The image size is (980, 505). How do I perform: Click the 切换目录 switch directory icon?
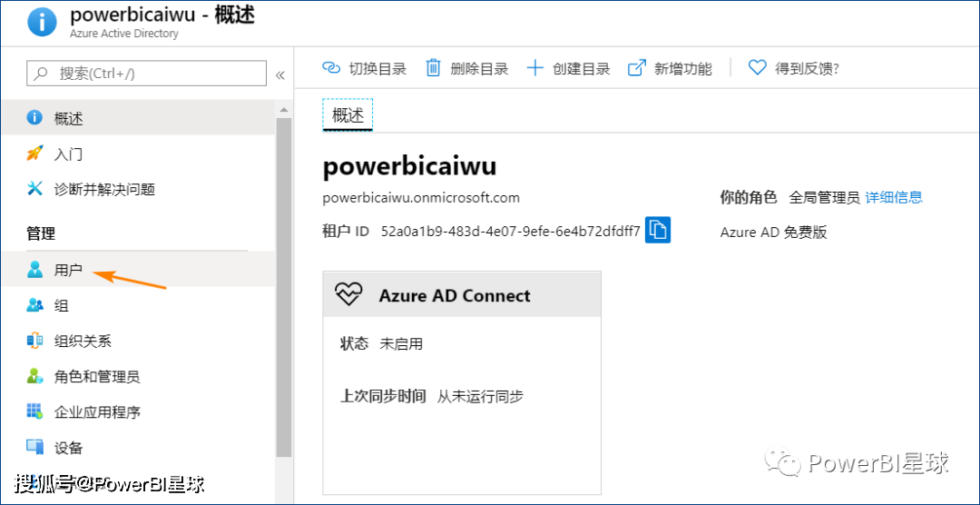[x=330, y=68]
